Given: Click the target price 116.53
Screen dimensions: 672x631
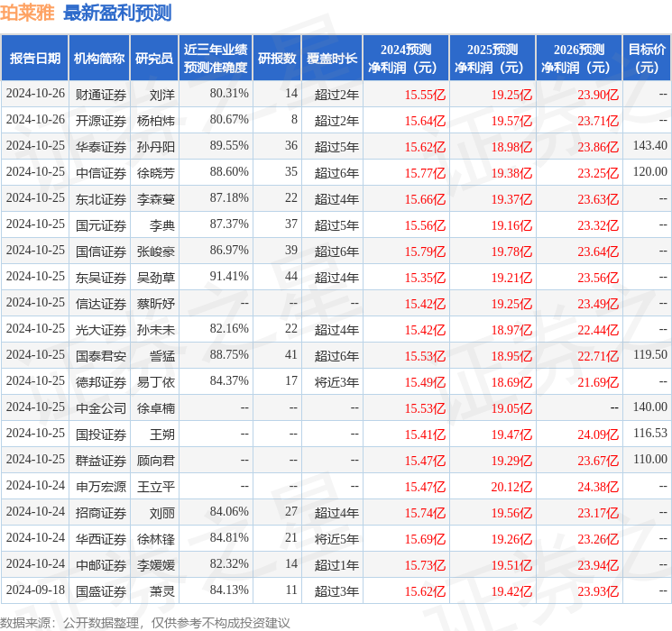Looking at the screenshot, I should (650, 433).
